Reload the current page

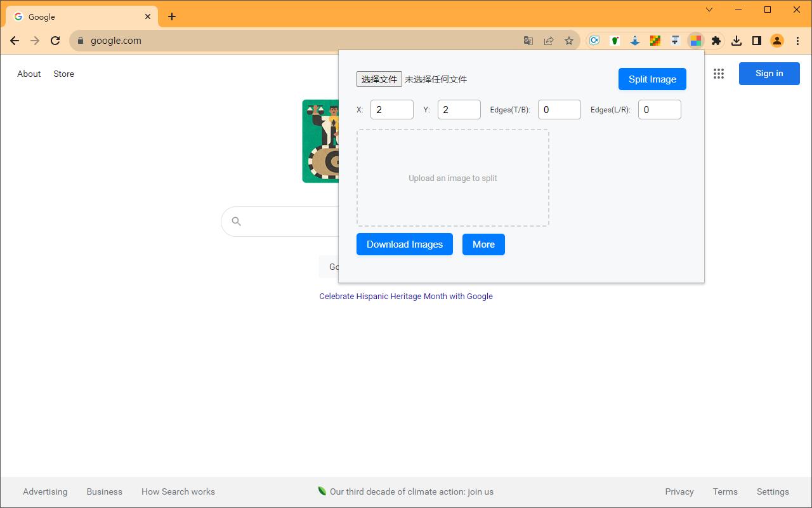55,41
